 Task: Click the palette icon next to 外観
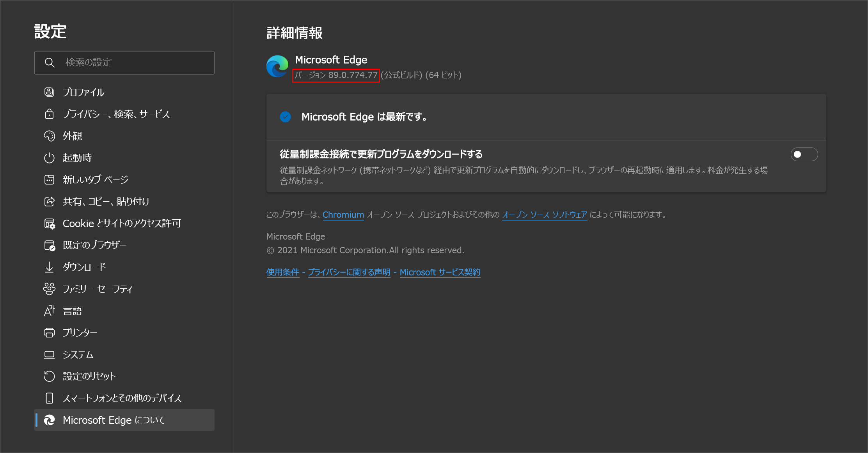coord(49,136)
